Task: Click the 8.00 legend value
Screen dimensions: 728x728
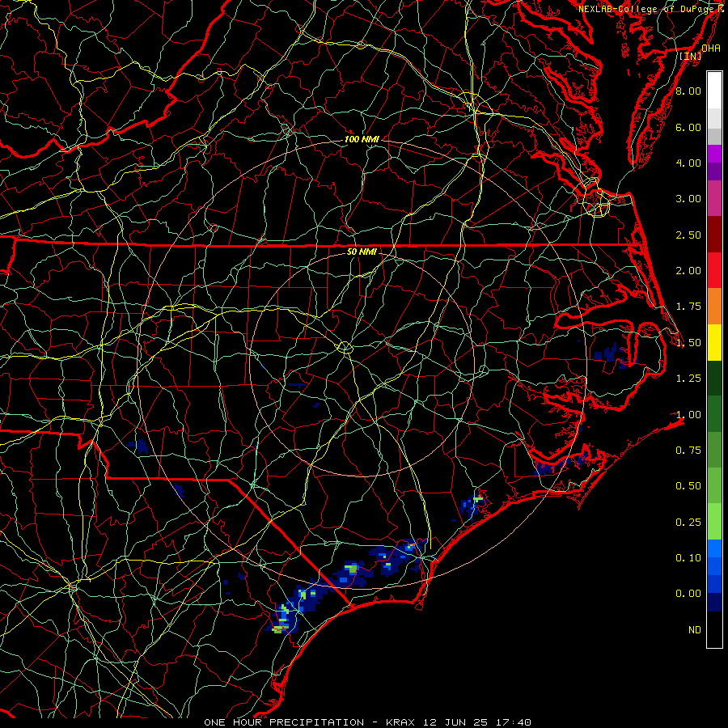Action: (x=688, y=91)
